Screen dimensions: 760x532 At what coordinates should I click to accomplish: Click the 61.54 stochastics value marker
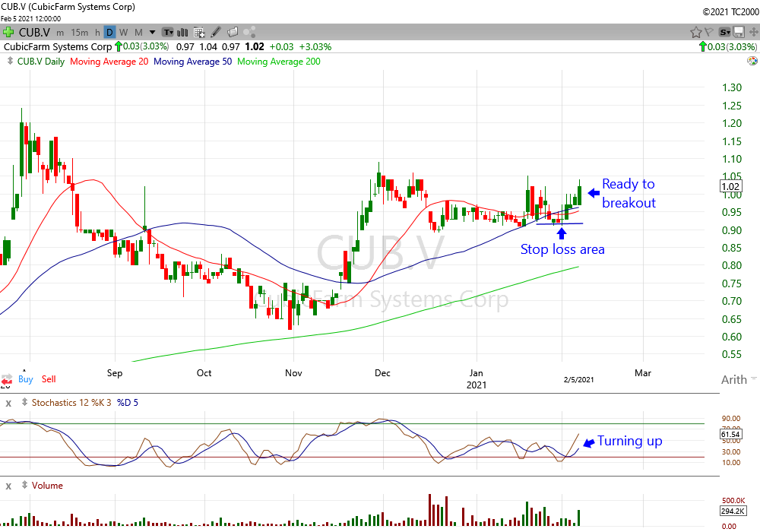pyautogui.click(x=730, y=434)
